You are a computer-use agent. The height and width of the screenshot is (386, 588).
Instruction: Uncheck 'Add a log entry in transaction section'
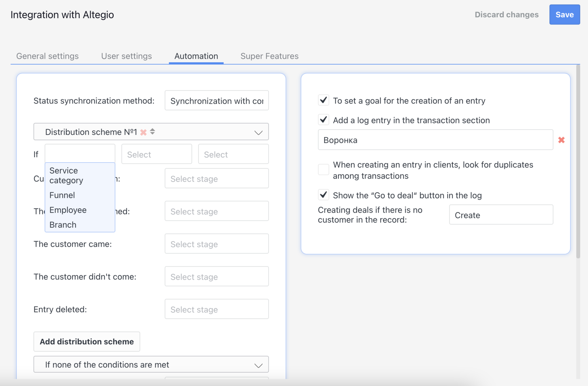(323, 120)
